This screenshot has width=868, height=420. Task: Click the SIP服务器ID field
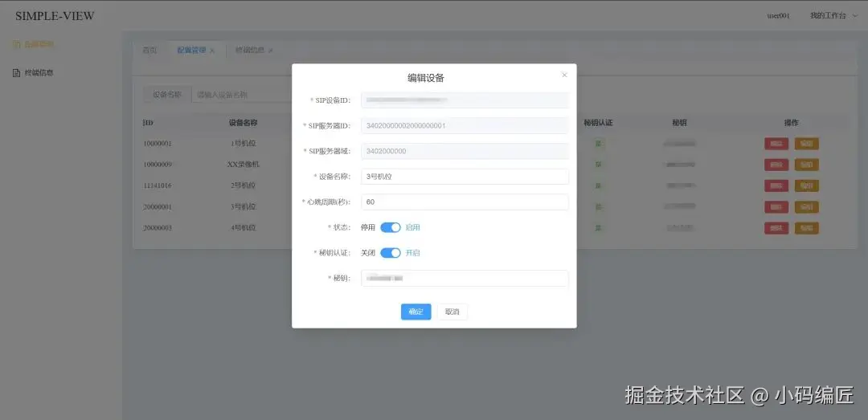click(x=465, y=125)
